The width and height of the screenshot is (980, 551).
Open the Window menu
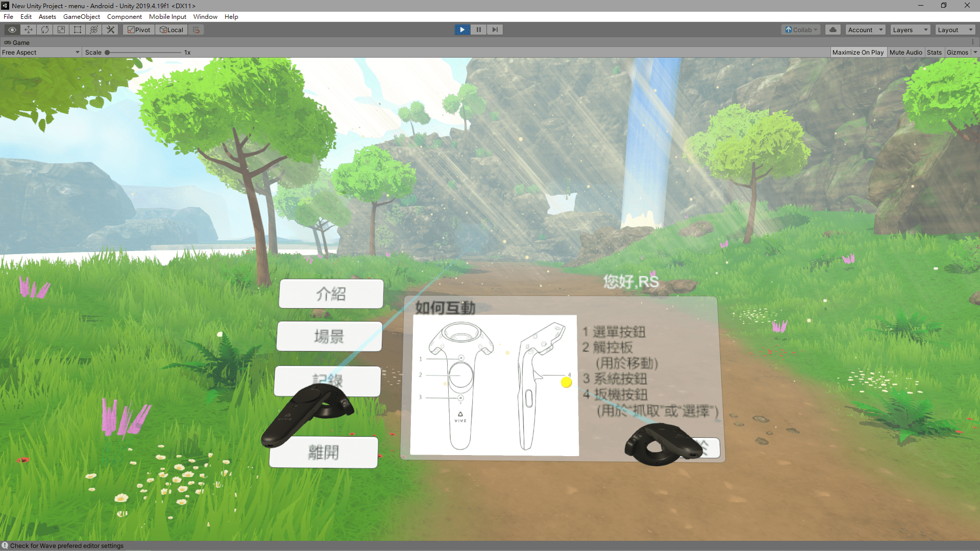(x=205, y=16)
